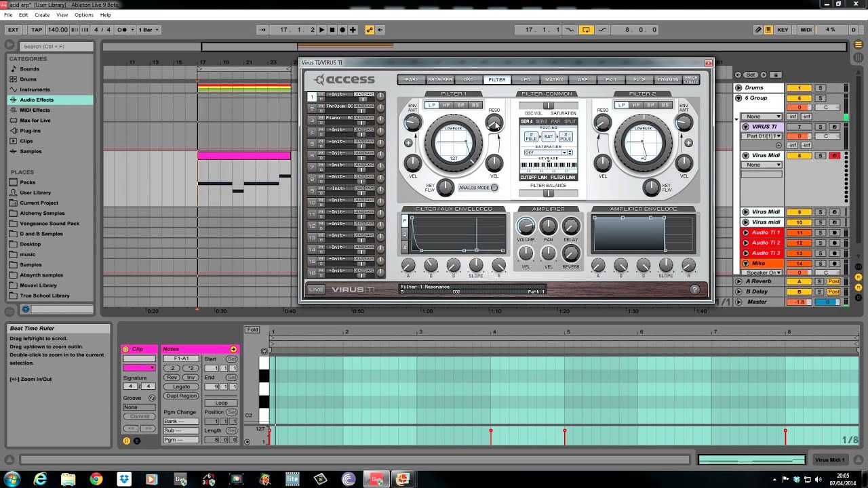
Task: Open the Part 01 chooser on VIRUS TI track
Action: tap(763, 136)
